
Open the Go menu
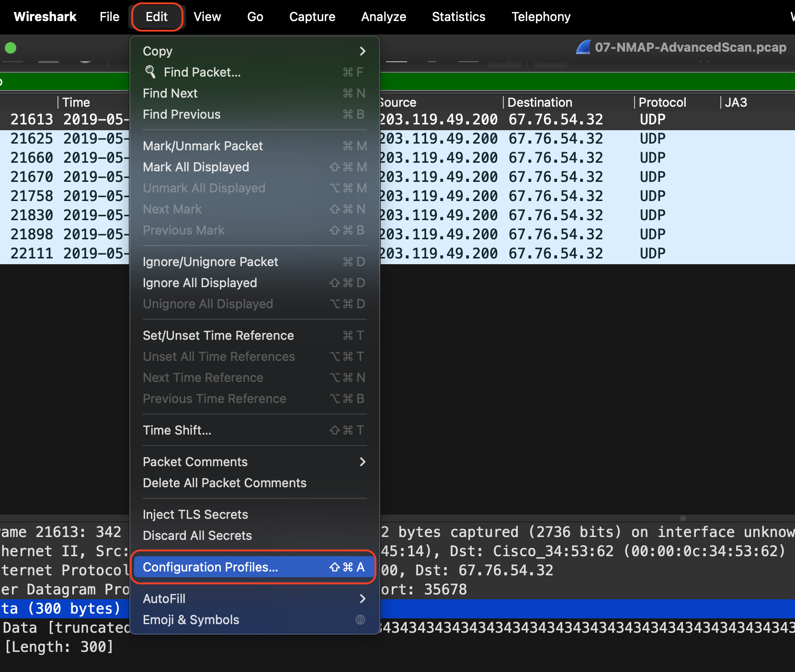pos(255,17)
